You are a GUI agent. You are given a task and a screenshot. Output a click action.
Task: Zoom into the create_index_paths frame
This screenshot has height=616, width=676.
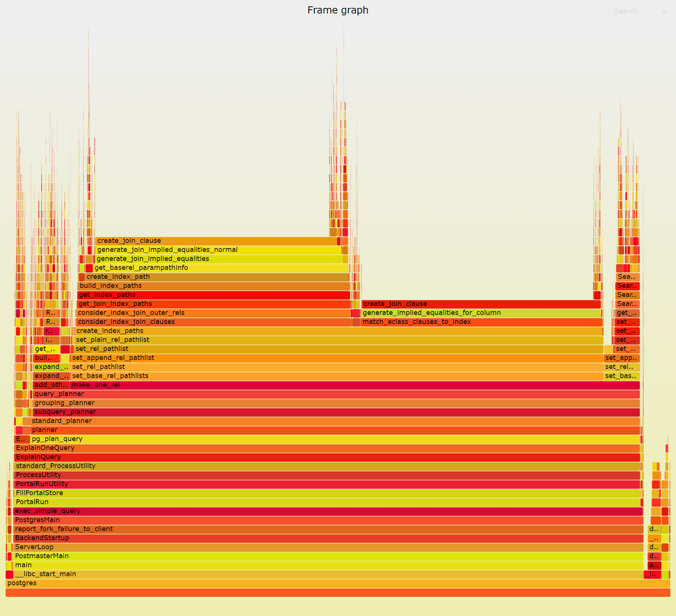(338, 331)
